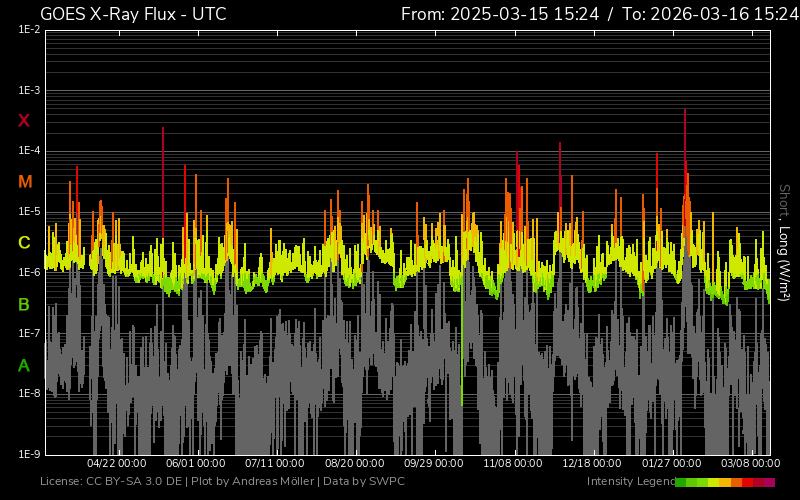The height and width of the screenshot is (500, 800).
Task: Select the green B flare class label
Action: [24, 304]
